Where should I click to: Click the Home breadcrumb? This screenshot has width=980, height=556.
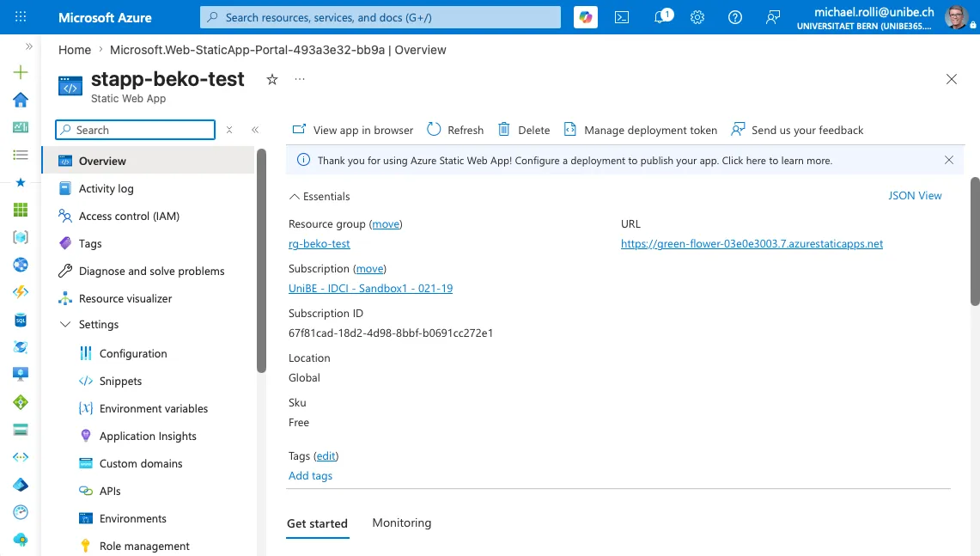(75, 50)
